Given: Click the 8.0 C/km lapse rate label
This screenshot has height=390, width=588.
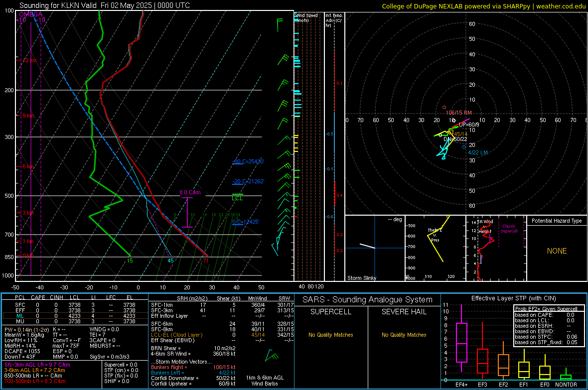Looking at the screenshot, I should [190, 192].
